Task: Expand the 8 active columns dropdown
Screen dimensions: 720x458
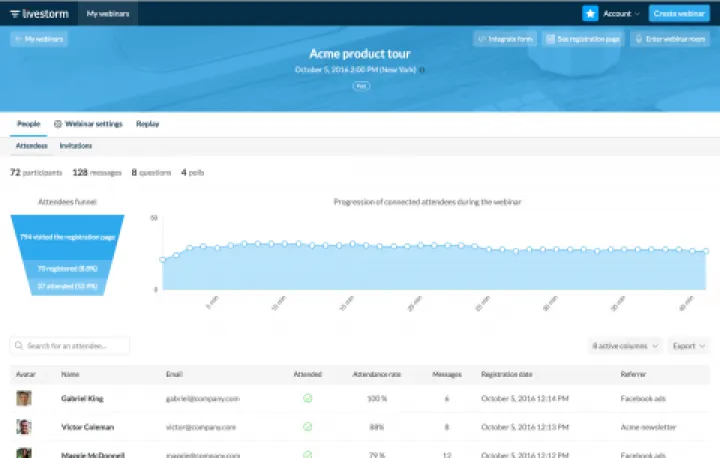Action: click(x=625, y=345)
